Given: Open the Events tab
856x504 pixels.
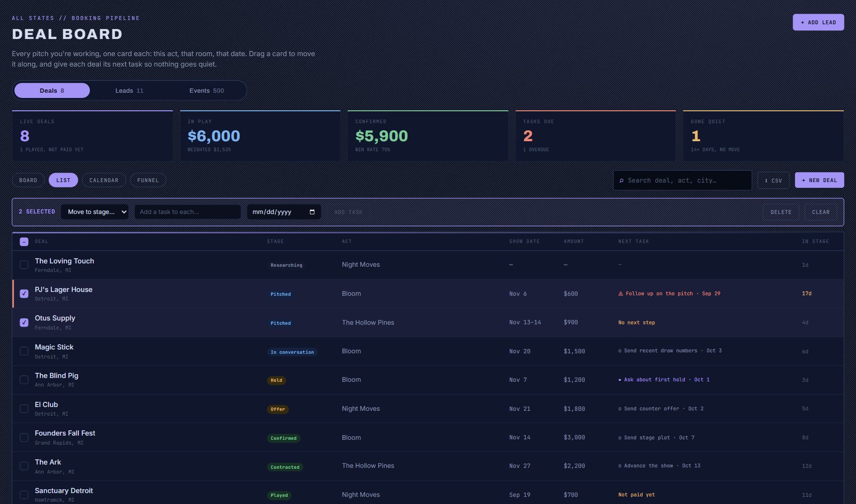Looking at the screenshot, I should coord(206,90).
